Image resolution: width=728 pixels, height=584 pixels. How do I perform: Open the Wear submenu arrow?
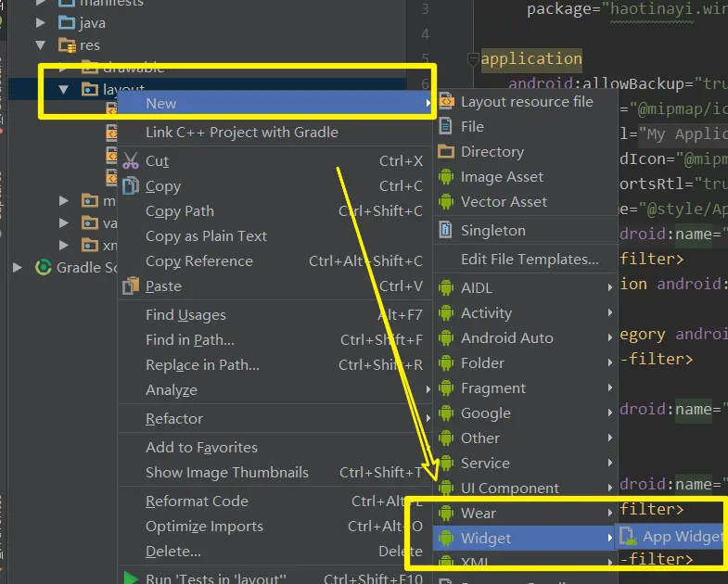[x=609, y=513]
